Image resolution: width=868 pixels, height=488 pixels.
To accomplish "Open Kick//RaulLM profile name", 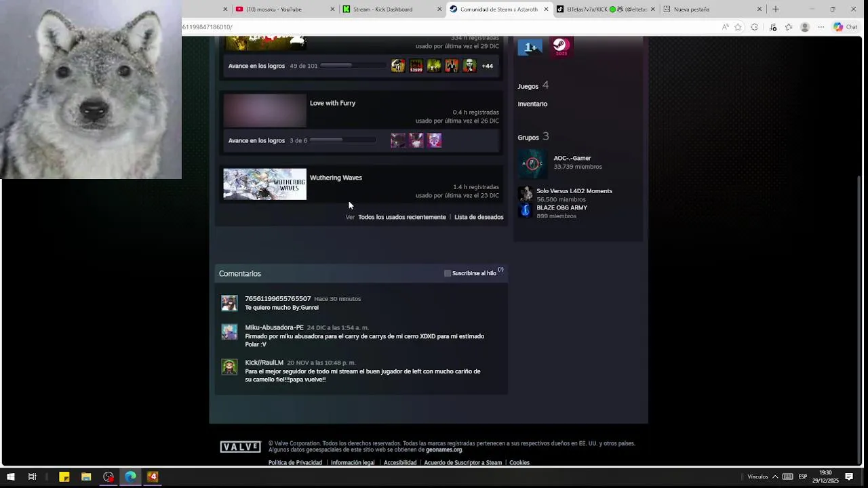I will (x=264, y=363).
